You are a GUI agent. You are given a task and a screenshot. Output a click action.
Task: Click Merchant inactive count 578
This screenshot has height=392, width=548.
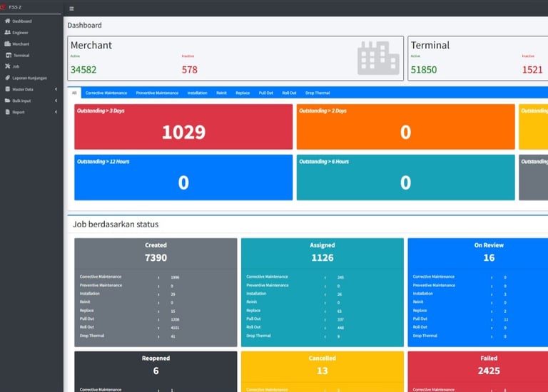[189, 70]
